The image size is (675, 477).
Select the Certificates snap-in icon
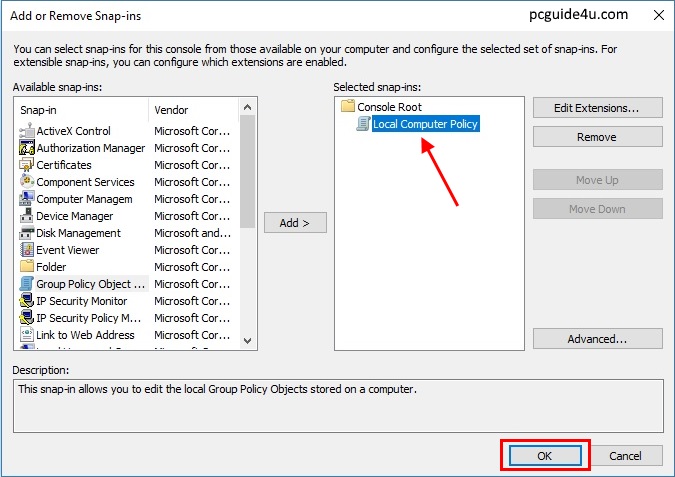[27, 165]
